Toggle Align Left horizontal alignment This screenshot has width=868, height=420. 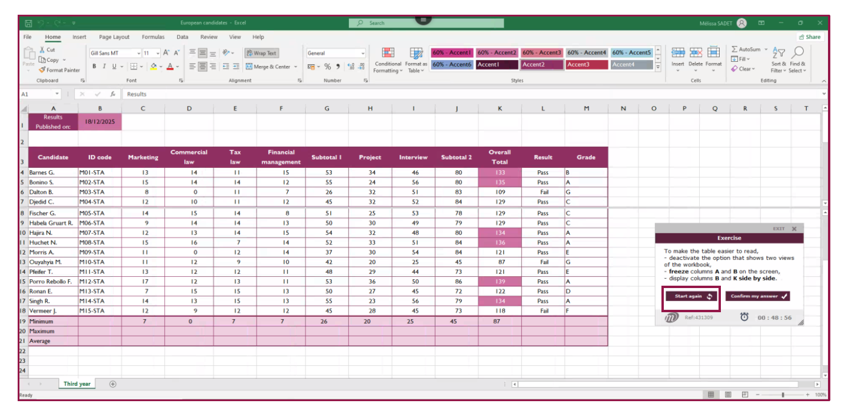(x=192, y=67)
